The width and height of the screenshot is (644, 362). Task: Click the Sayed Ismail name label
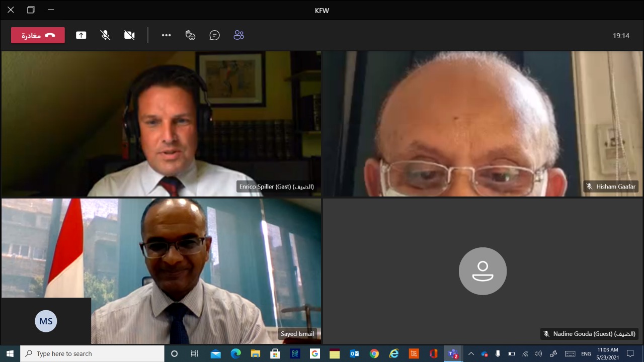coord(297,334)
